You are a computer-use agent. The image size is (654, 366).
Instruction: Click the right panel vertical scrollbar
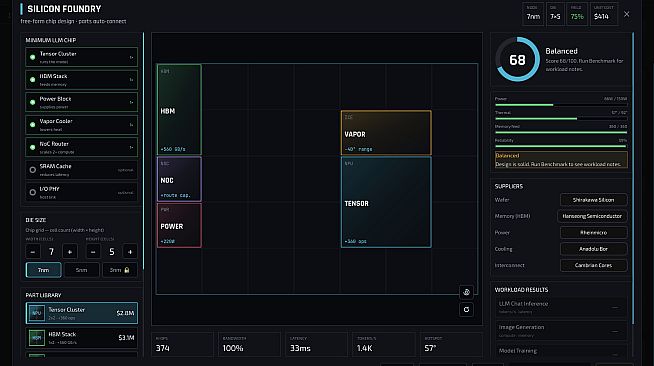coord(633,178)
